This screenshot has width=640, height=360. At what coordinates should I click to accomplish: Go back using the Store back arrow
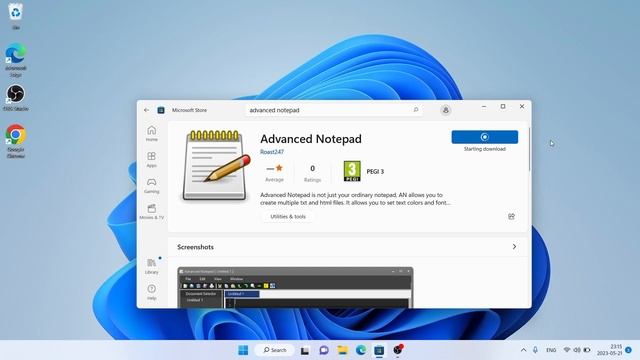click(147, 110)
